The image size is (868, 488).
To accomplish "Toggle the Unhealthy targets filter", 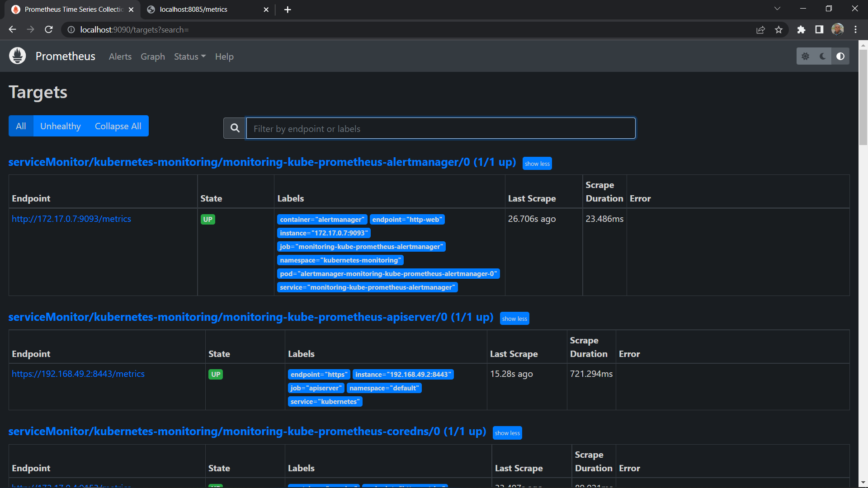I will (x=61, y=126).
